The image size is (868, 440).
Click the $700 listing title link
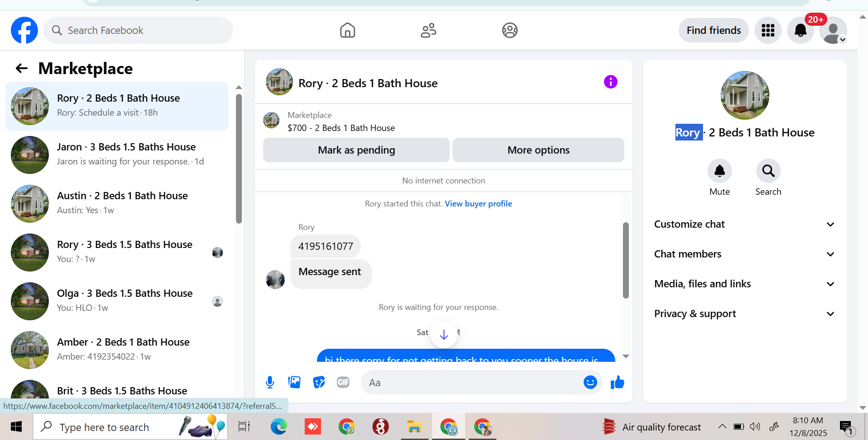pos(341,128)
